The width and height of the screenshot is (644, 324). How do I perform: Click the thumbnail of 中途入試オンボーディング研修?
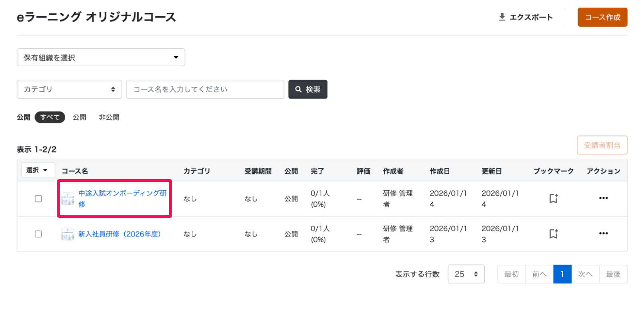pyautogui.click(x=68, y=199)
